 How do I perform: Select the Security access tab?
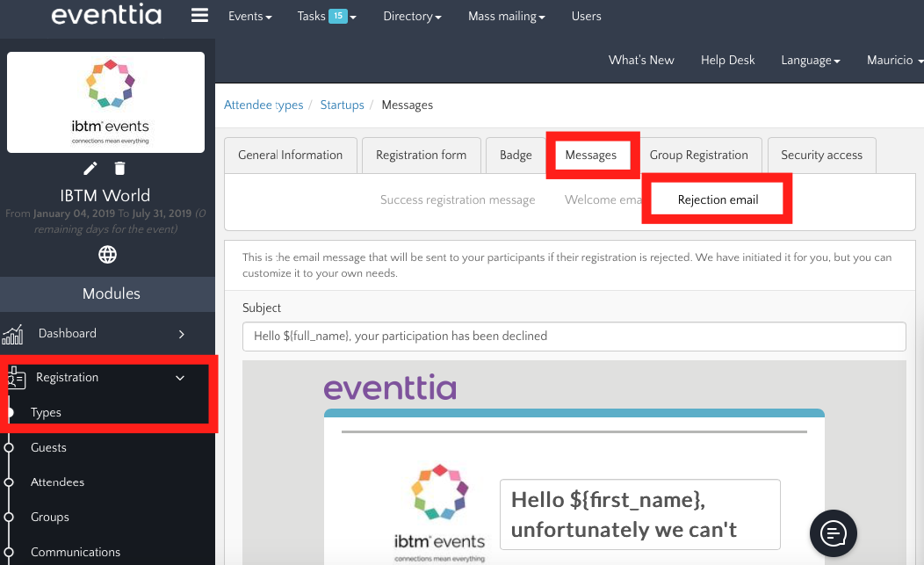point(821,155)
